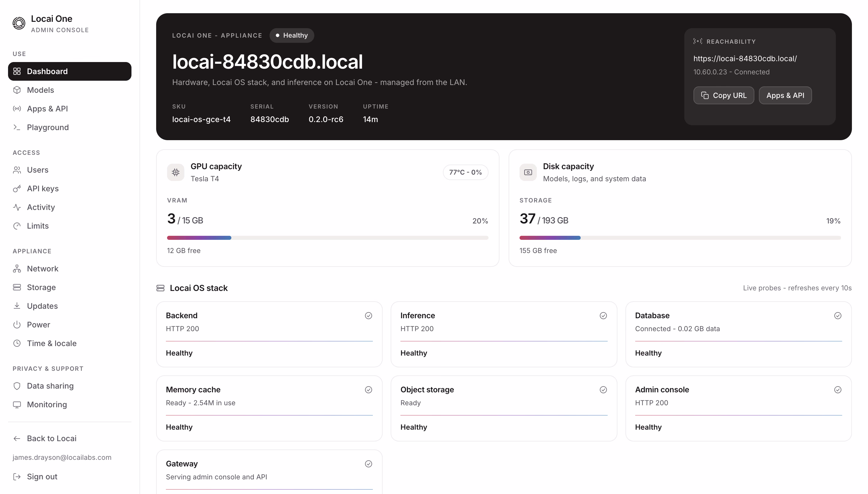Click the Database status card
The width and height of the screenshot is (868, 494).
click(x=739, y=334)
